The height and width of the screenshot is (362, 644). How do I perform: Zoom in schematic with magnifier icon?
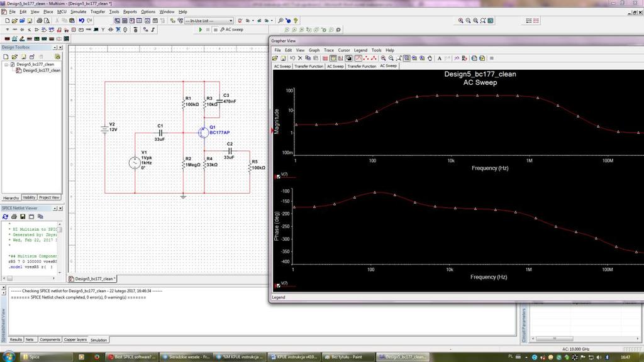click(461, 21)
